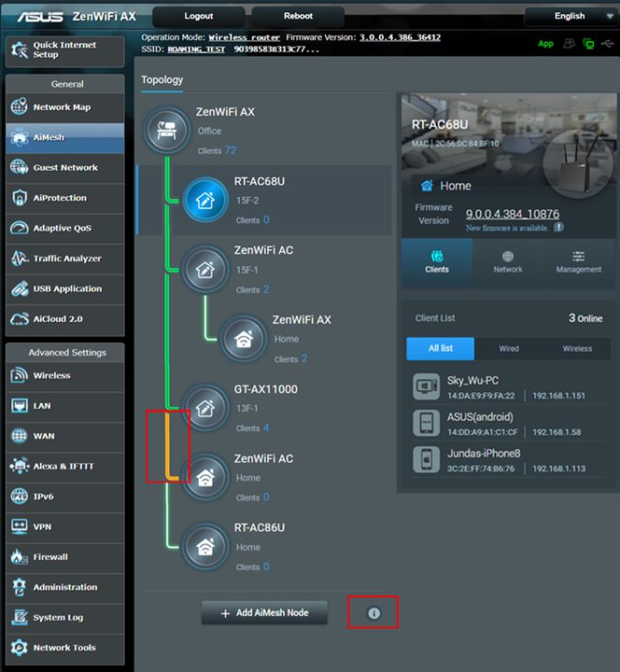Click the System Log icon
The width and height of the screenshot is (620, 672).
[x=20, y=617]
